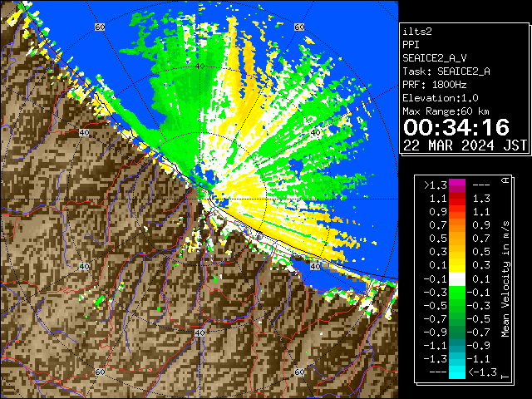Click the 'Mean Velocity in m/s' axis title

pyautogui.click(x=505, y=279)
